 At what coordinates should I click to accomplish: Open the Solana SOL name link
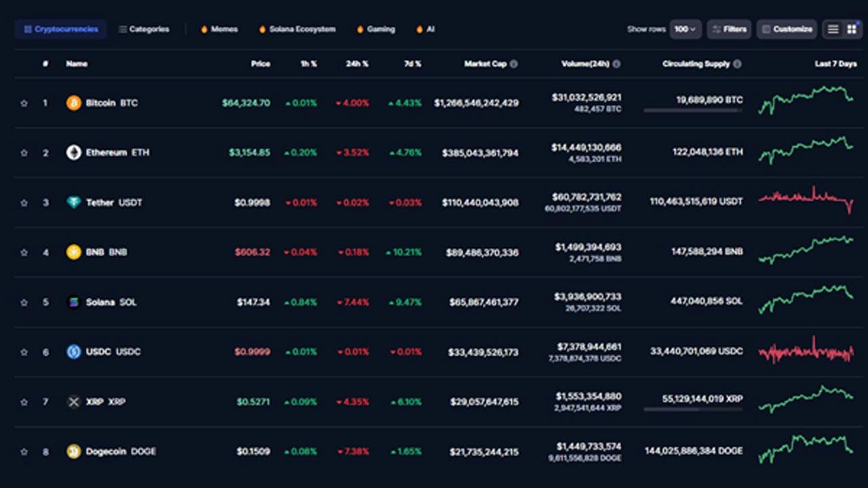[x=111, y=302]
